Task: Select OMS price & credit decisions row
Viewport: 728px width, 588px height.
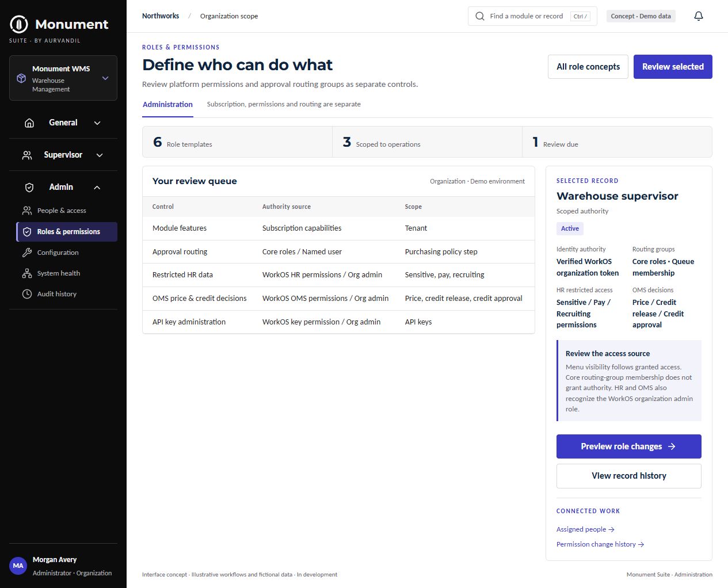Action: tap(338, 299)
